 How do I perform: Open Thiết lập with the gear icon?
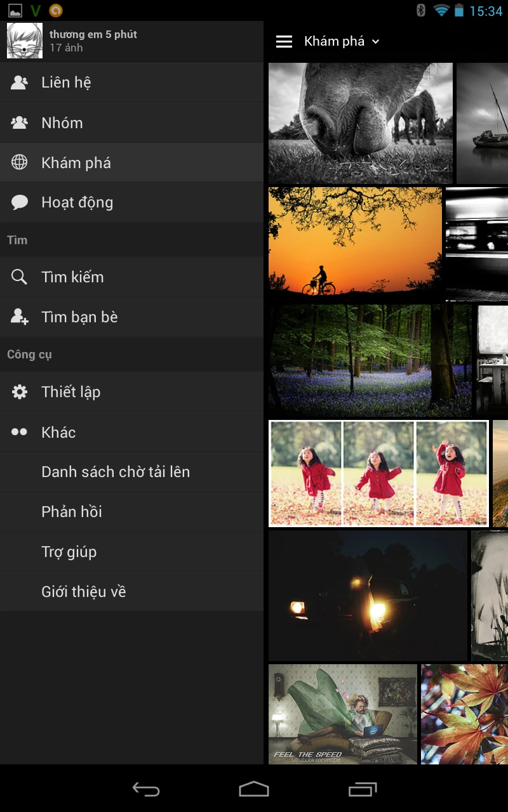(x=19, y=391)
